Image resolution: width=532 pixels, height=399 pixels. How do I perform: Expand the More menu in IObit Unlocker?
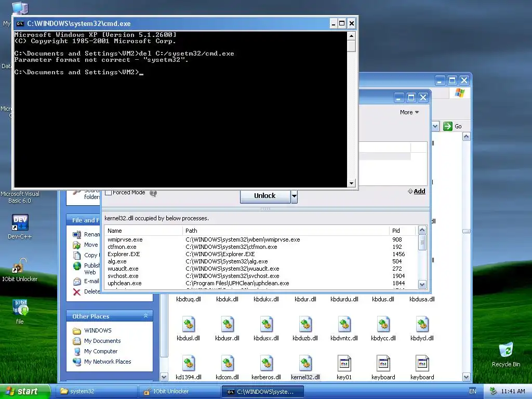(x=409, y=112)
